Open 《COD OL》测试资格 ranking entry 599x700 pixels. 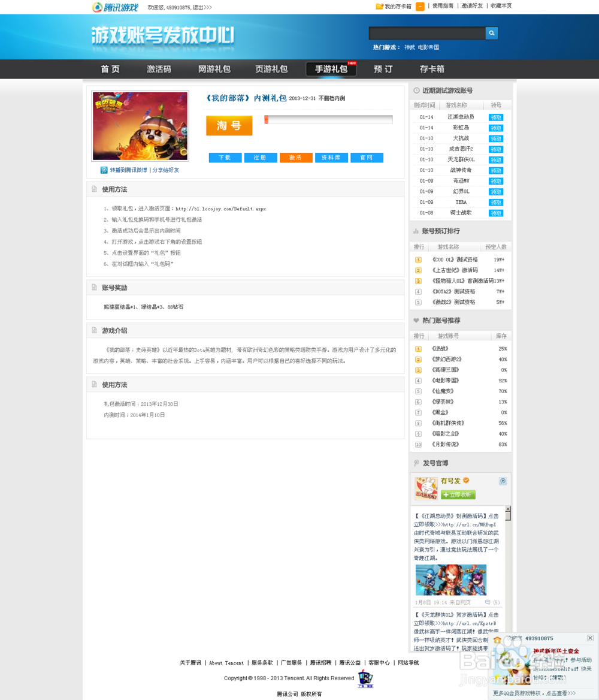(455, 260)
